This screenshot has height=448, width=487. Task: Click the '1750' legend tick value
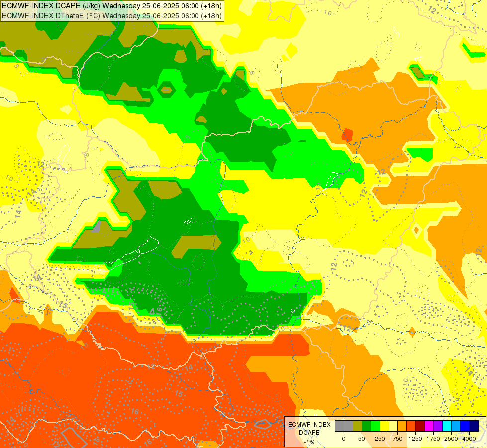click(x=433, y=439)
